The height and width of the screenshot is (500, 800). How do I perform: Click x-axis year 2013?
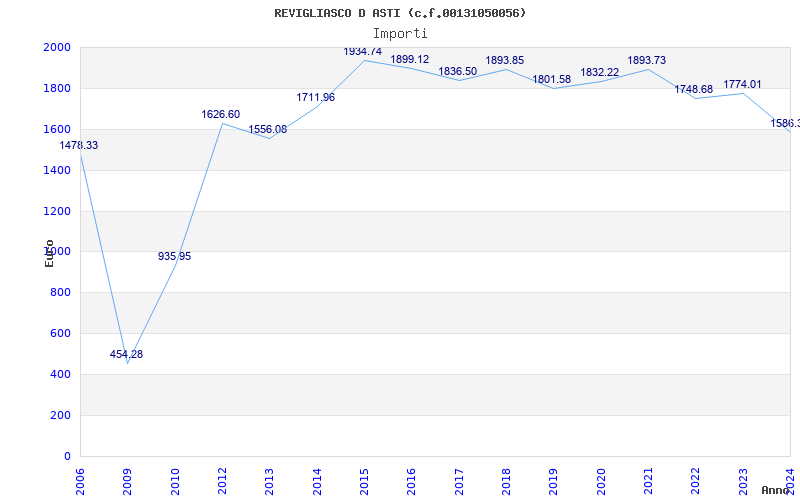tap(269, 482)
